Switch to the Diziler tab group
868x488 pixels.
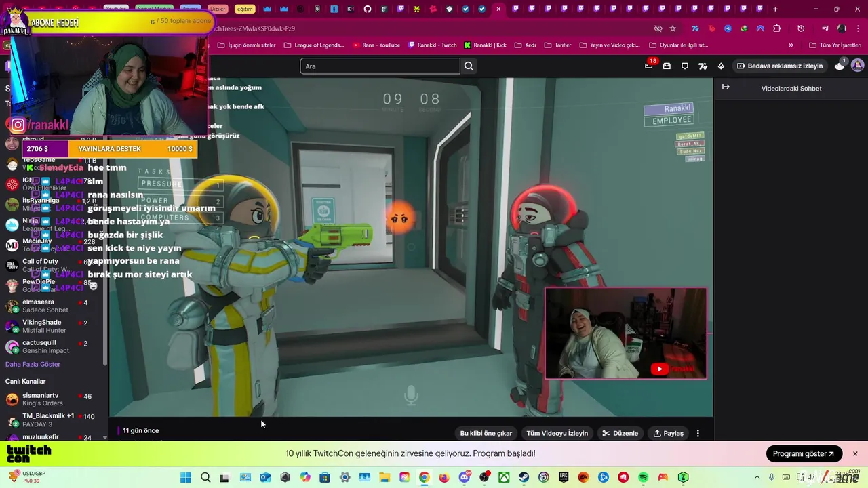click(x=218, y=9)
